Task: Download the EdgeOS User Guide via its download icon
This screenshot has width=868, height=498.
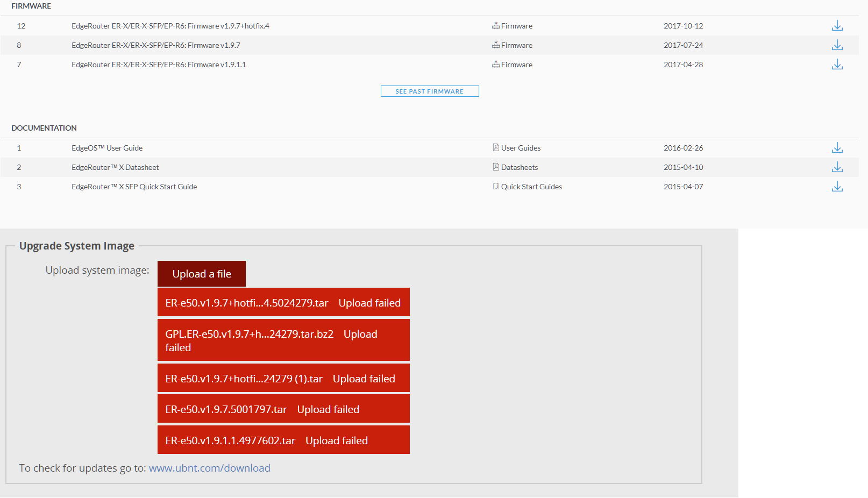Action: (837, 147)
